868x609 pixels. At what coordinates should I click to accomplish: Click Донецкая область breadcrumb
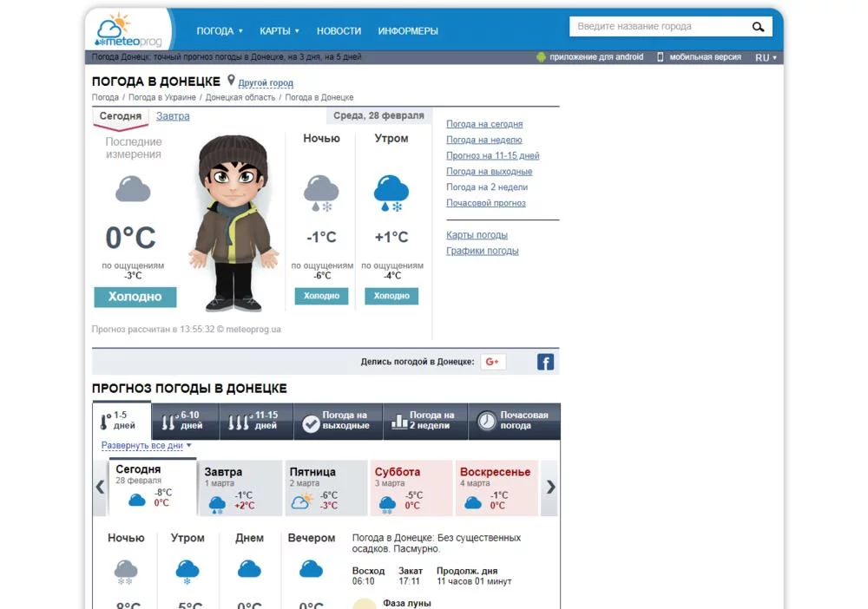(240, 97)
